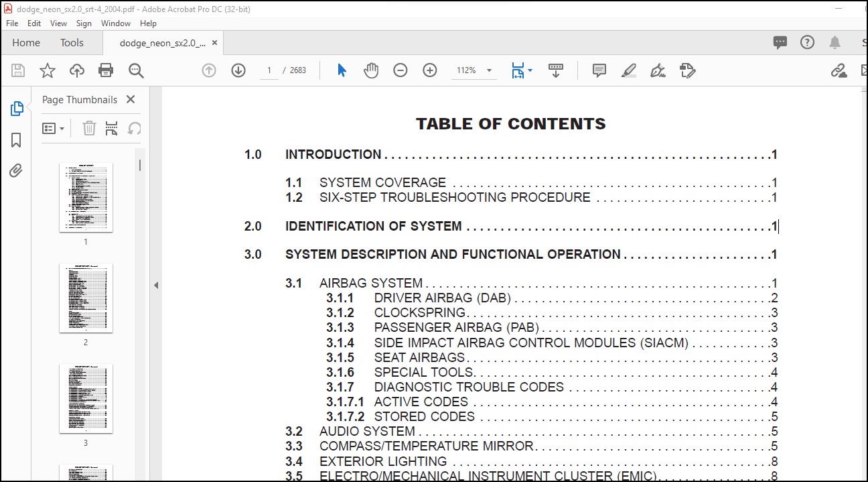
Task: Click the thumbnails panel scrollbar
Action: (140, 165)
